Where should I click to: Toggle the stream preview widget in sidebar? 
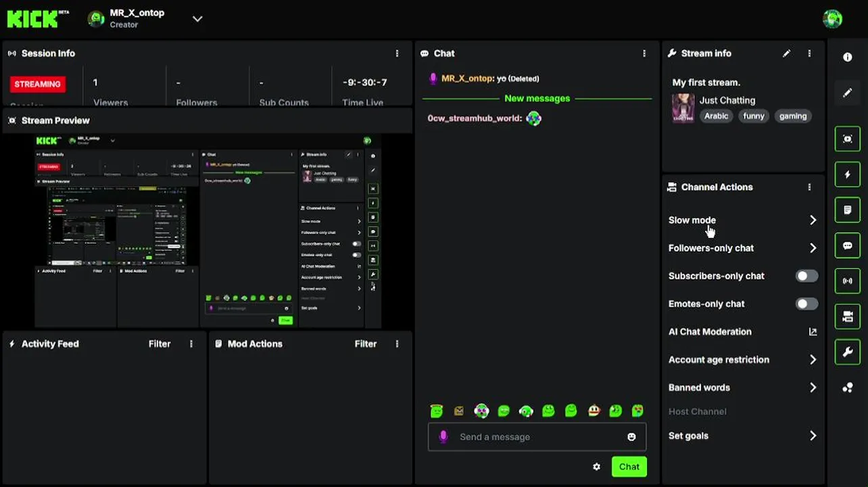(x=847, y=139)
